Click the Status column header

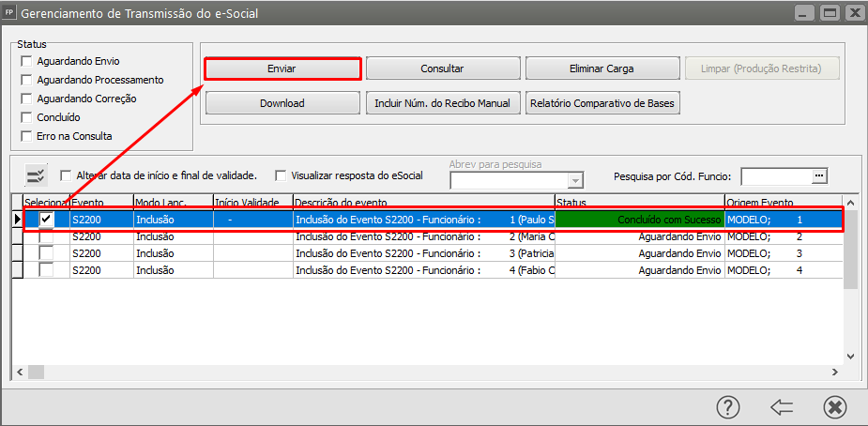pyautogui.click(x=640, y=202)
